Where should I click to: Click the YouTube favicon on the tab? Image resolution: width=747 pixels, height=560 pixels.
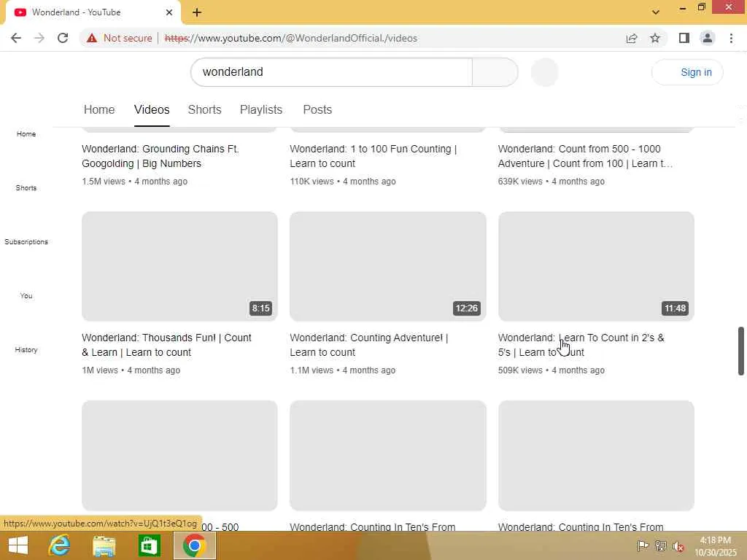(20, 12)
